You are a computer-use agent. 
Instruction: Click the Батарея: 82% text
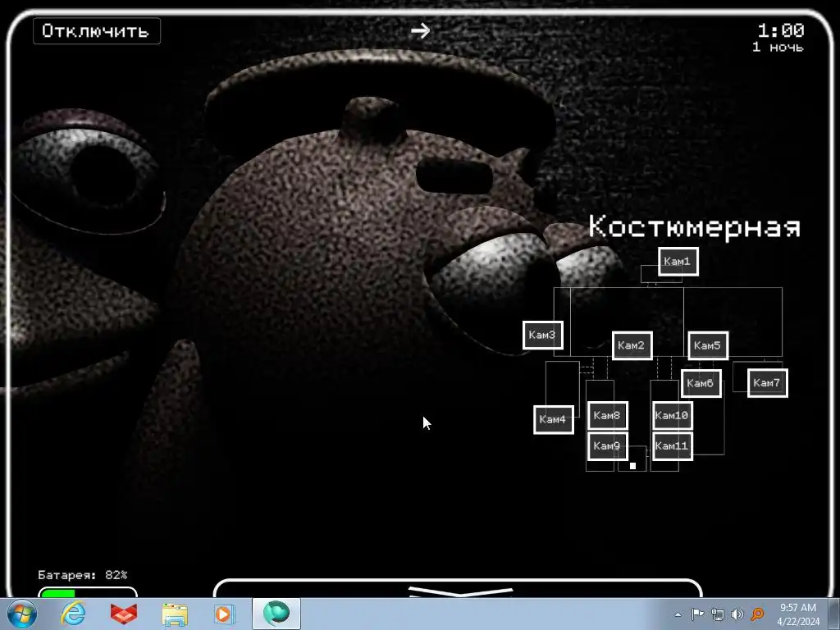[83, 575]
